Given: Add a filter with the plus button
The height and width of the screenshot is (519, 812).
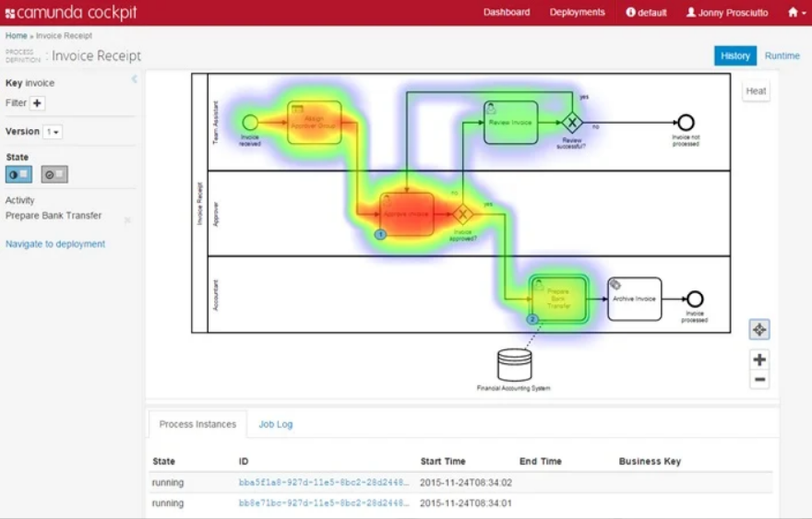Looking at the screenshot, I should click(x=37, y=103).
